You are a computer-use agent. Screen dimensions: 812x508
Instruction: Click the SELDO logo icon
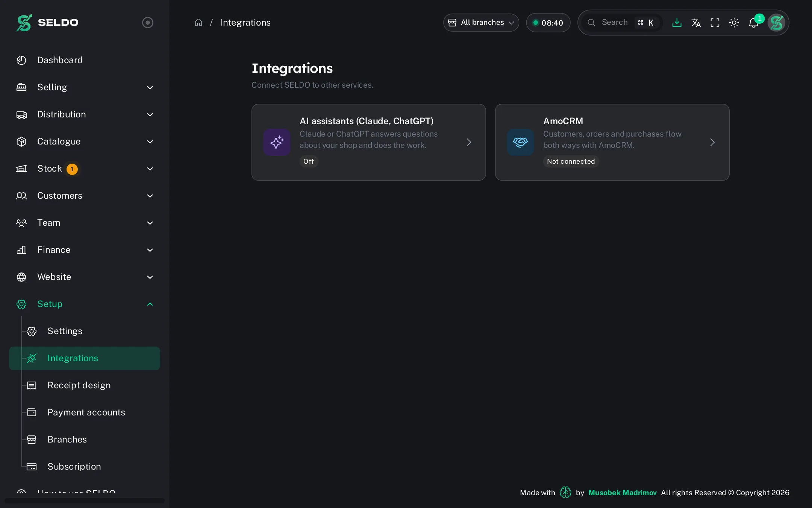pyautogui.click(x=24, y=23)
